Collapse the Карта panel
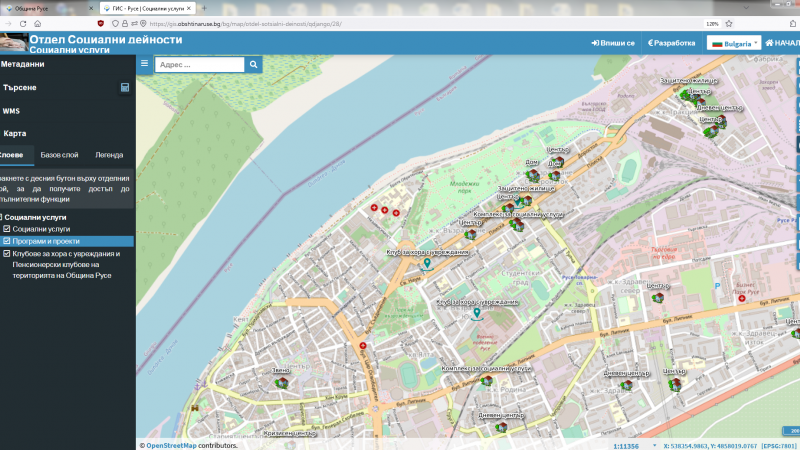This screenshot has height=450, width=800. click(67, 133)
